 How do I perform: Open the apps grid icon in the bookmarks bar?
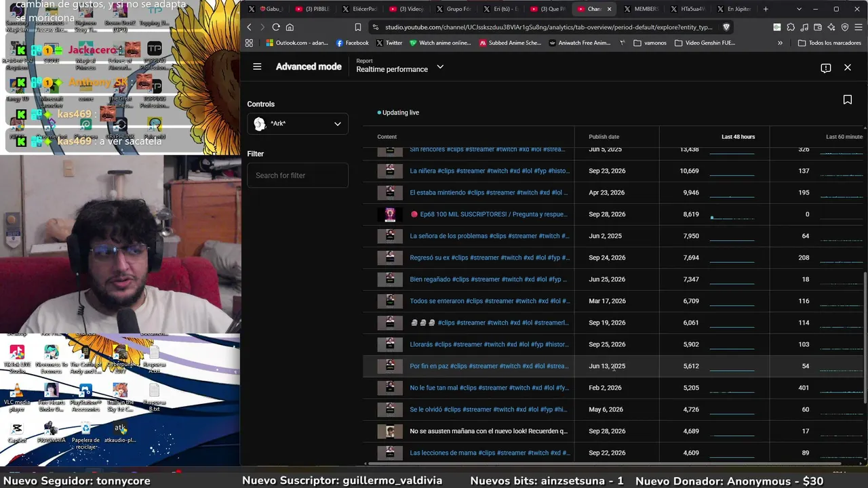[249, 43]
